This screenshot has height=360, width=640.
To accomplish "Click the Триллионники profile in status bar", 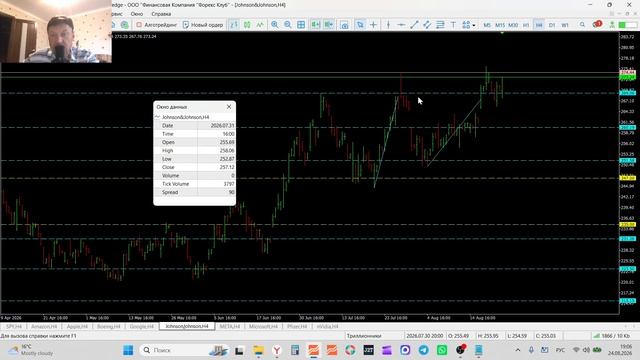I will coord(364,336).
